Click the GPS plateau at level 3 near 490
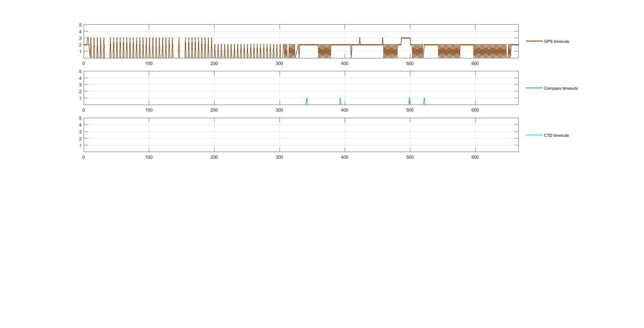 pos(406,38)
